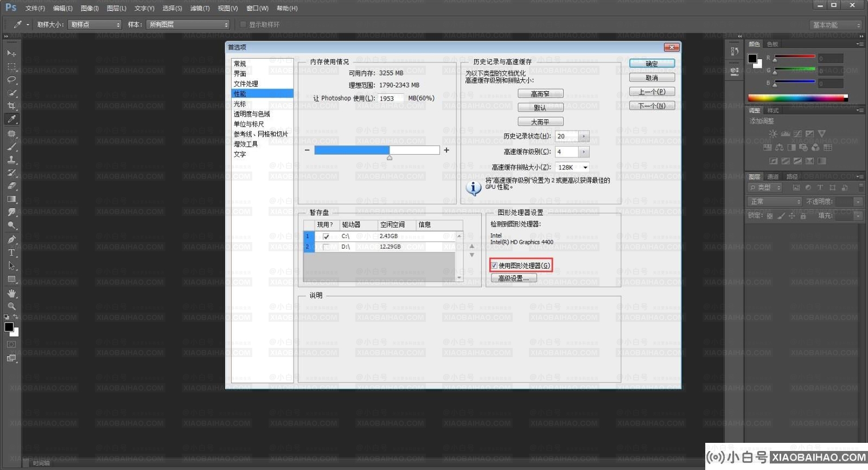This screenshot has height=470, width=868.
Task: Open the 样本 所有图层 dropdown
Action: (x=188, y=24)
